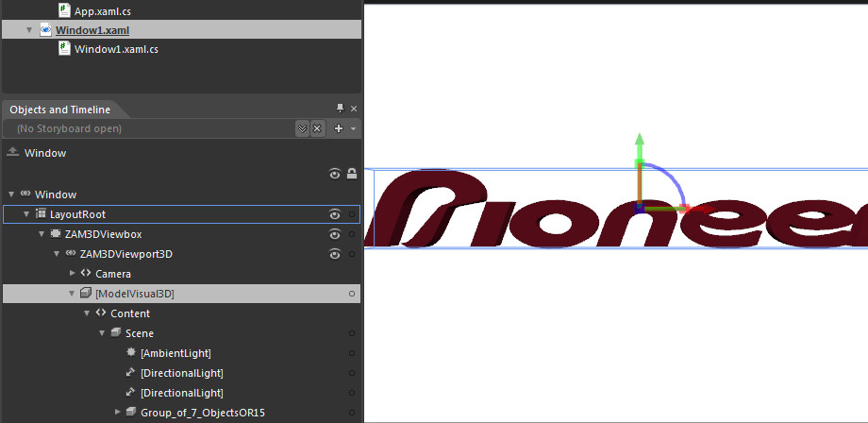
Task: Select Camera in object tree
Action: click(113, 274)
